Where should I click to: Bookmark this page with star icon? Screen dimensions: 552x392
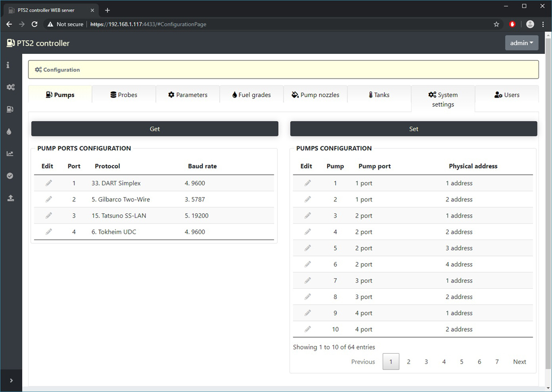click(496, 24)
